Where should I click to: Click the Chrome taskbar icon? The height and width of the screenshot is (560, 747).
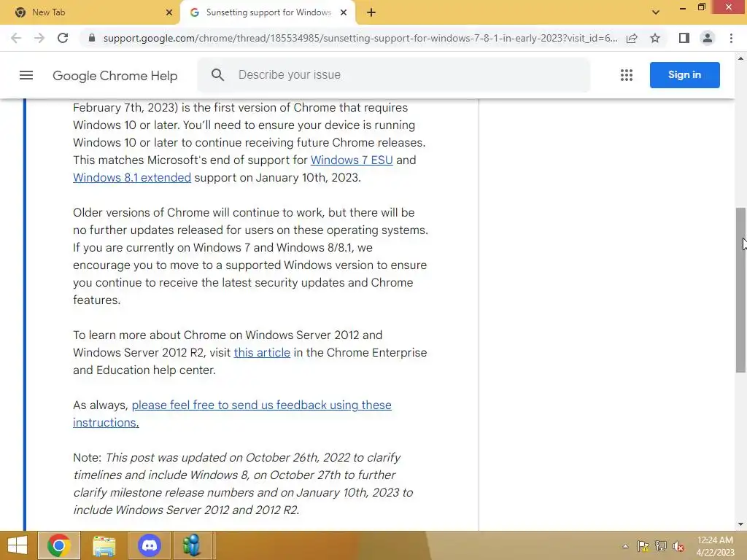[x=59, y=545]
